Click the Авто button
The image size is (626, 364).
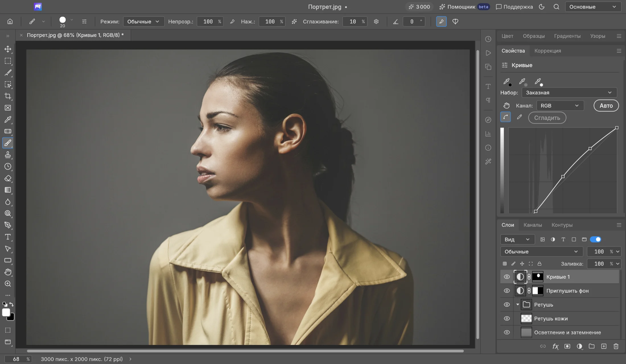(606, 106)
